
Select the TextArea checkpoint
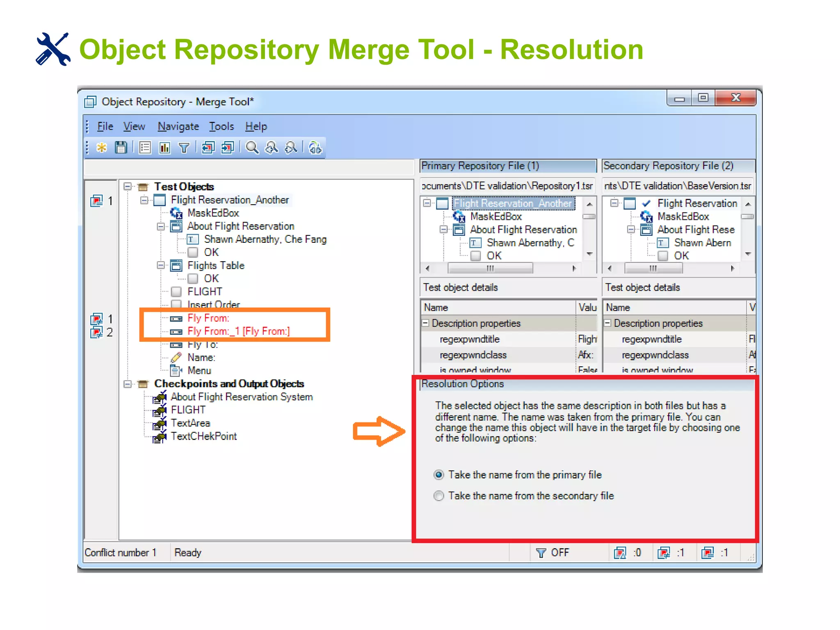[x=190, y=423]
